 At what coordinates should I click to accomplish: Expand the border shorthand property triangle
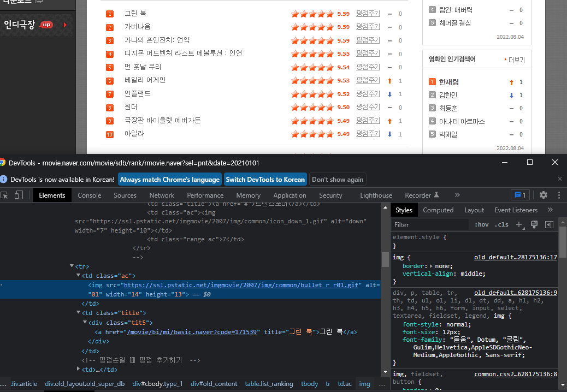pos(430,266)
